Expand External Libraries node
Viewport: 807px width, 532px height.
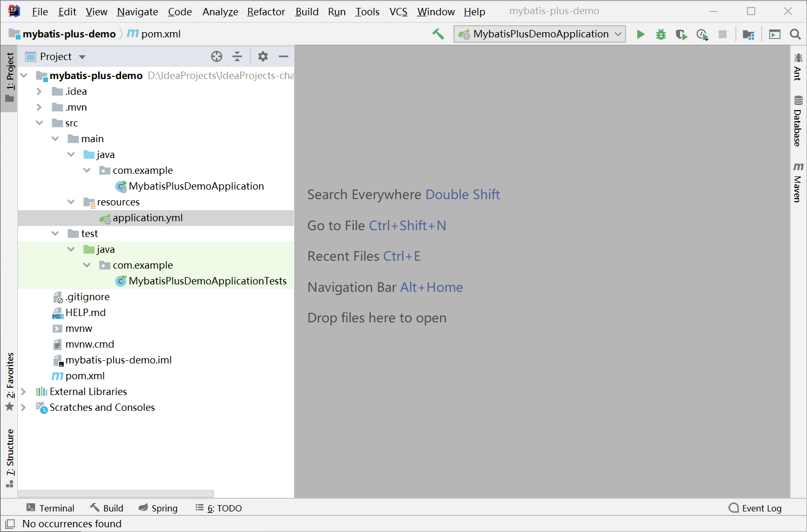(23, 391)
